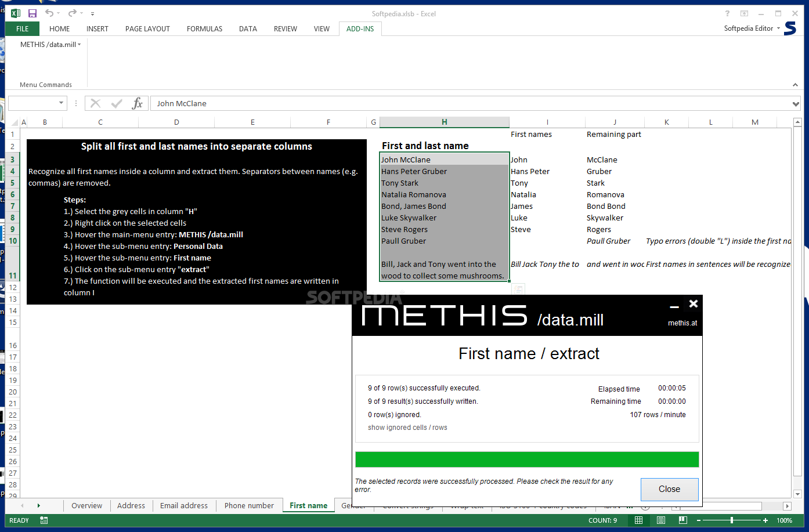
Task: Click horizontal scrollbar right arrow
Action: coord(787,506)
